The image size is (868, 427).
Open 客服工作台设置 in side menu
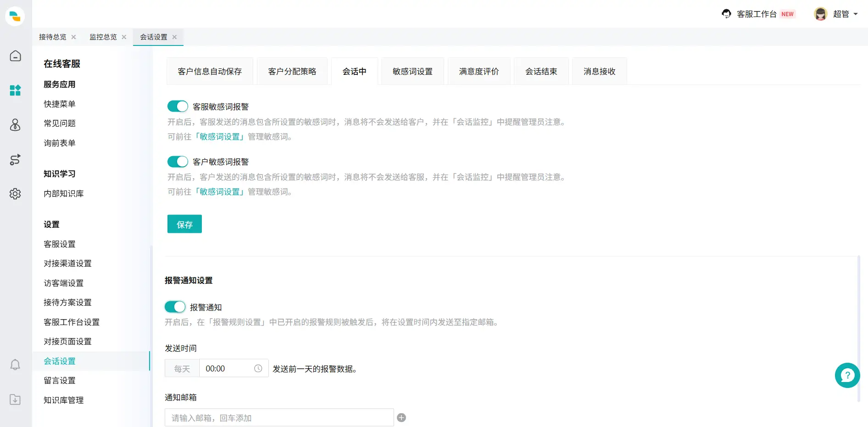tap(72, 322)
